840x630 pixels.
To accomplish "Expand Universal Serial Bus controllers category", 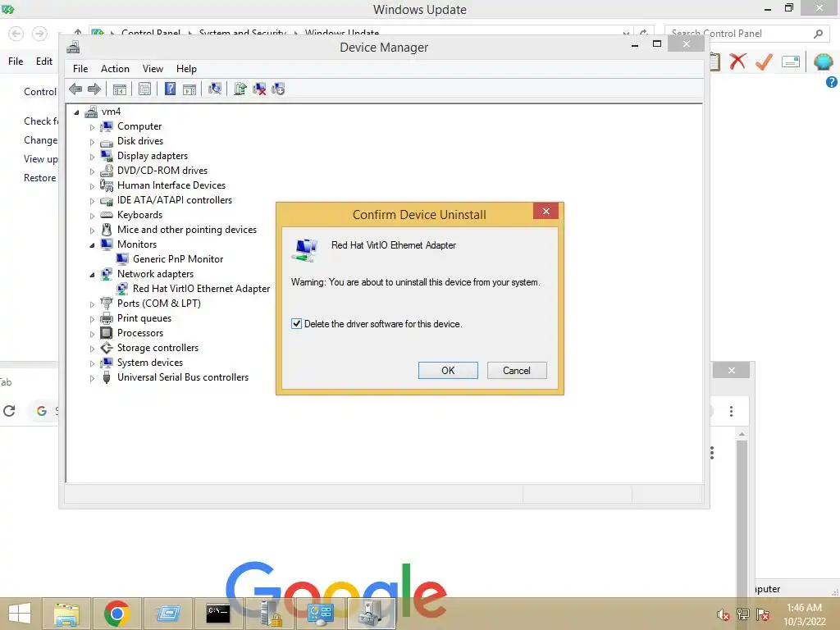I will 92,377.
